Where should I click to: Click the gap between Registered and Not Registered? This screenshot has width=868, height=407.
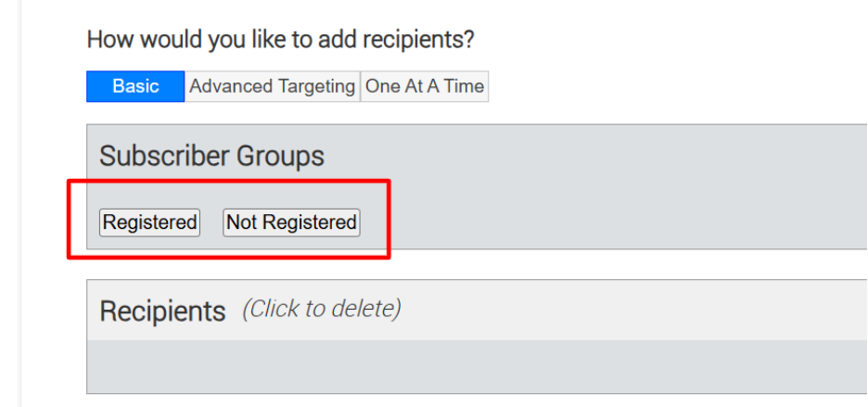pyautogui.click(x=211, y=223)
